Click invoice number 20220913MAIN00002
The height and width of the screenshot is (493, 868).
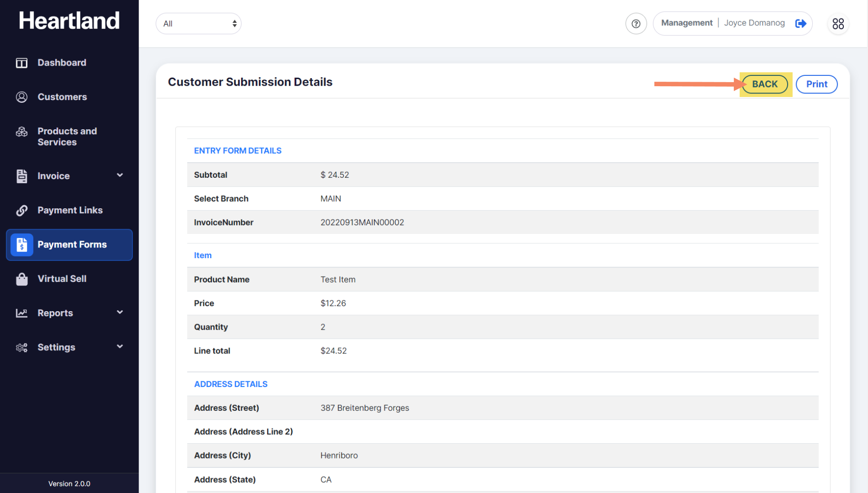point(362,222)
